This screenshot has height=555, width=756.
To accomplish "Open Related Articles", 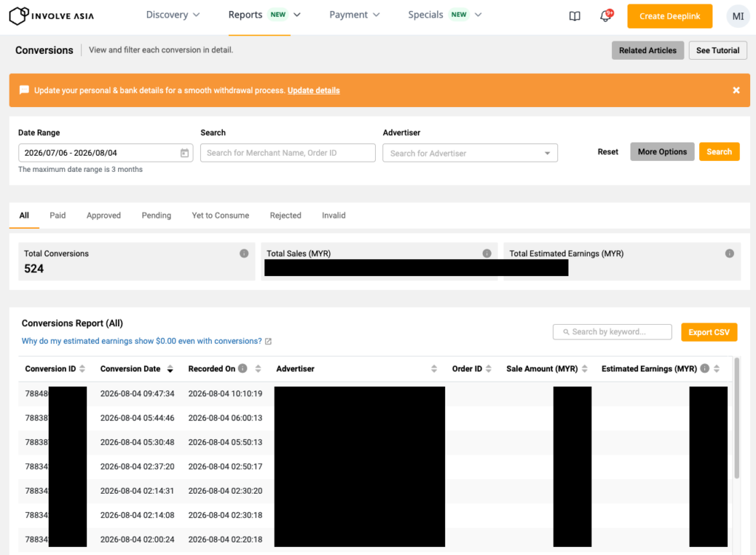I will [647, 50].
